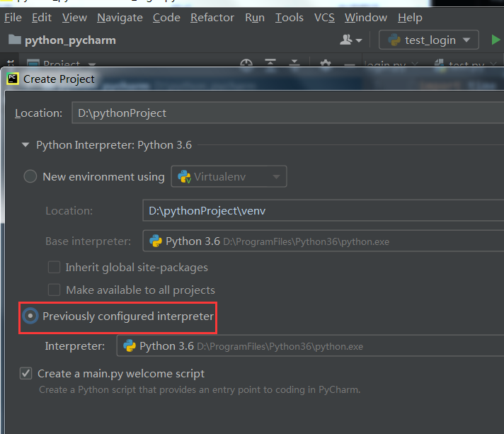The height and width of the screenshot is (434, 504).
Task: Click the PyCharm icon in Create Project title
Action: point(13,79)
